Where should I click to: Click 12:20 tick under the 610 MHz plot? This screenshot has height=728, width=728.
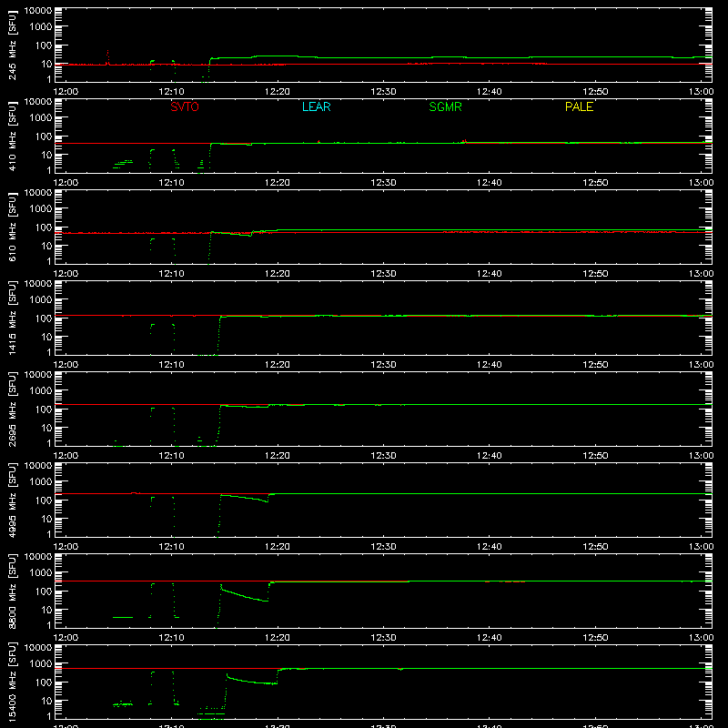click(x=278, y=274)
